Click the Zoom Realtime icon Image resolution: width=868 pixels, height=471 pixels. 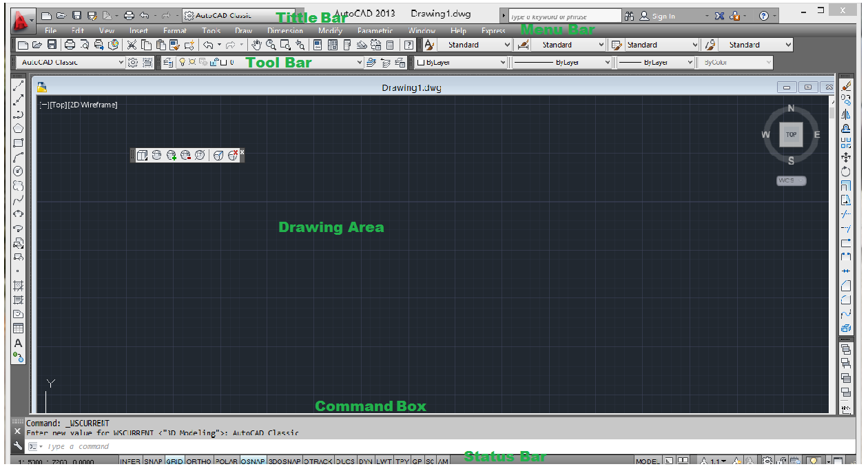pyautogui.click(x=271, y=45)
